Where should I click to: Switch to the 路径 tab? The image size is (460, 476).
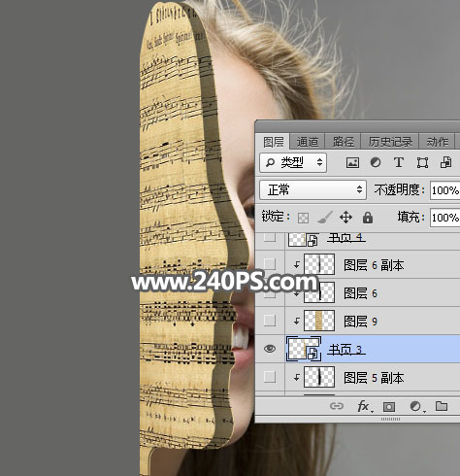click(344, 142)
